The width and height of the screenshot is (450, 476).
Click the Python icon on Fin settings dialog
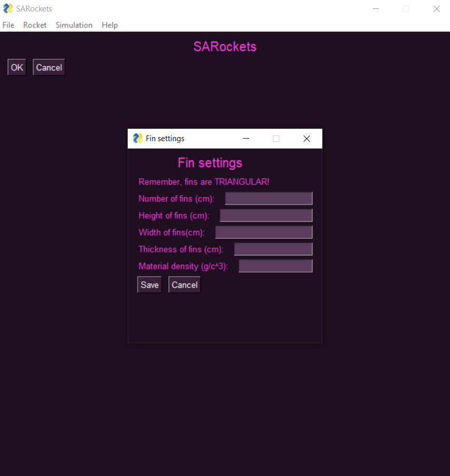pos(138,138)
